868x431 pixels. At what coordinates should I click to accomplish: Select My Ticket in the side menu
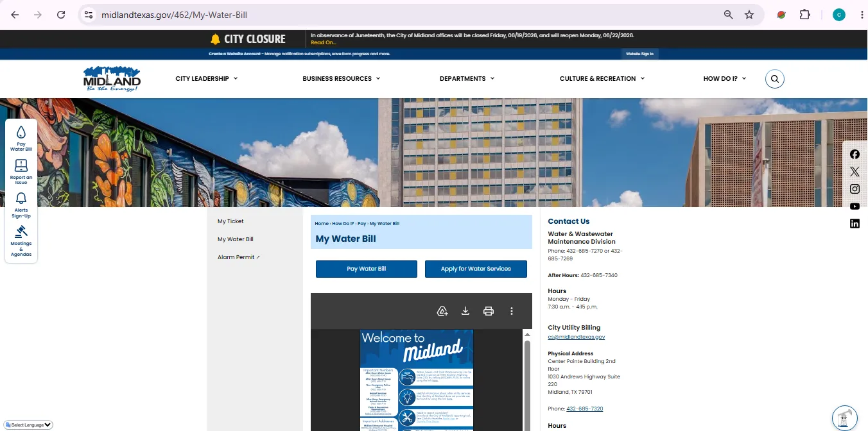coord(230,221)
